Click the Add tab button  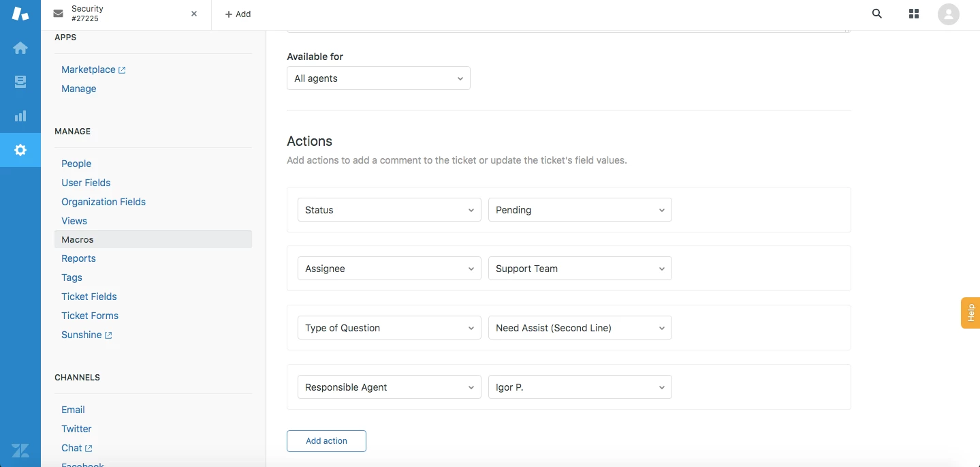pyautogui.click(x=238, y=14)
